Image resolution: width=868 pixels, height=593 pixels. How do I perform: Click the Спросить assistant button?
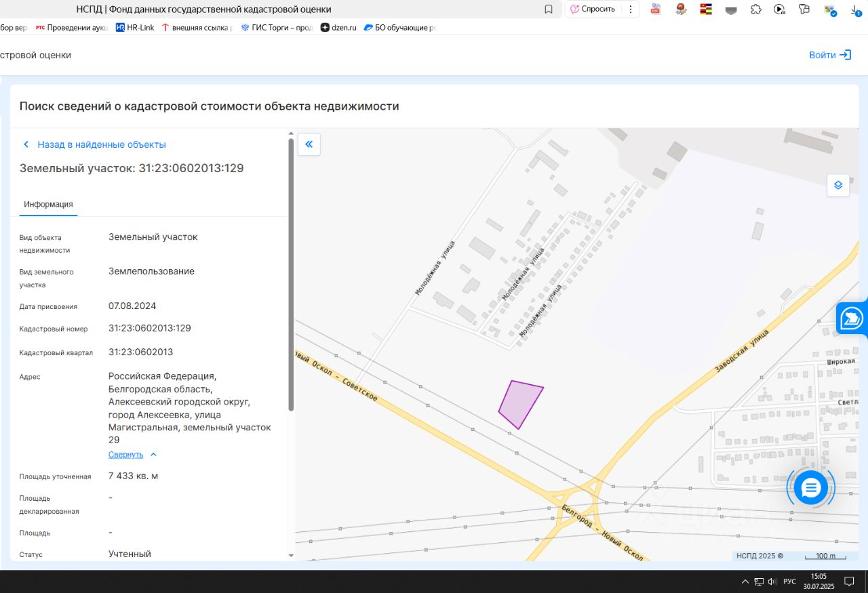[593, 9]
